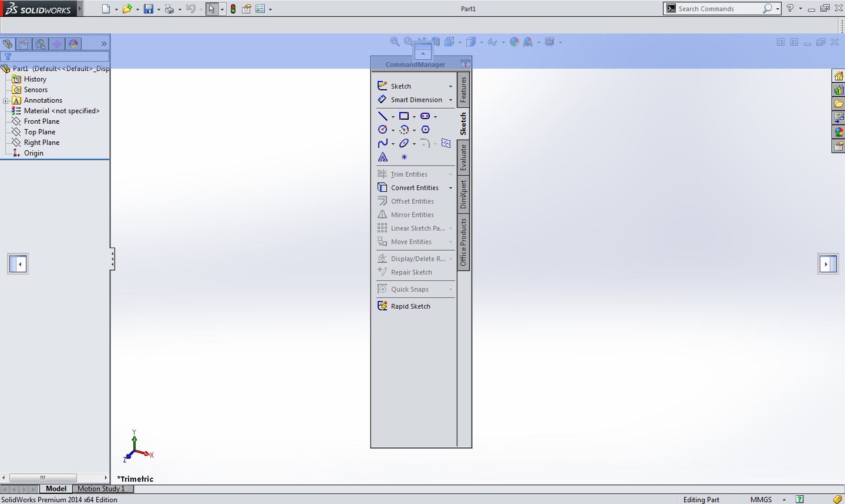This screenshot has height=504, width=845.
Task: Select the Polygon sketch tool
Action: [425, 130]
